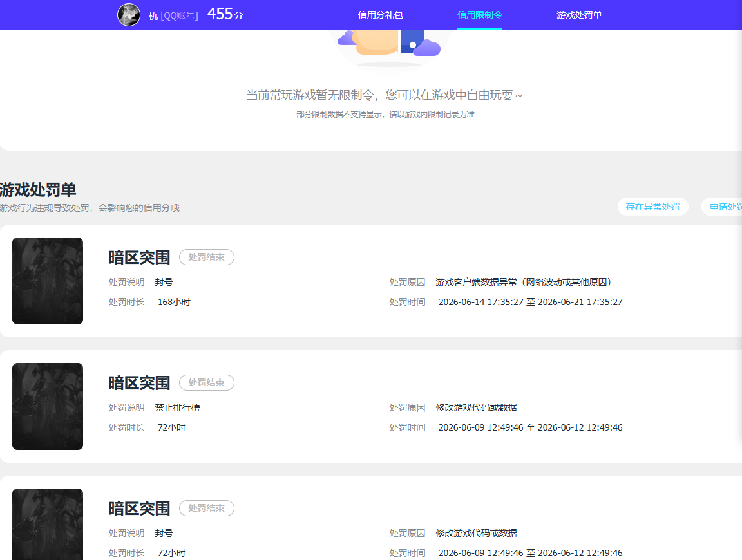Viewport: 742px width, 560px height.
Task: Click 处罚结束 badge on 168小时 card
Action: (207, 257)
